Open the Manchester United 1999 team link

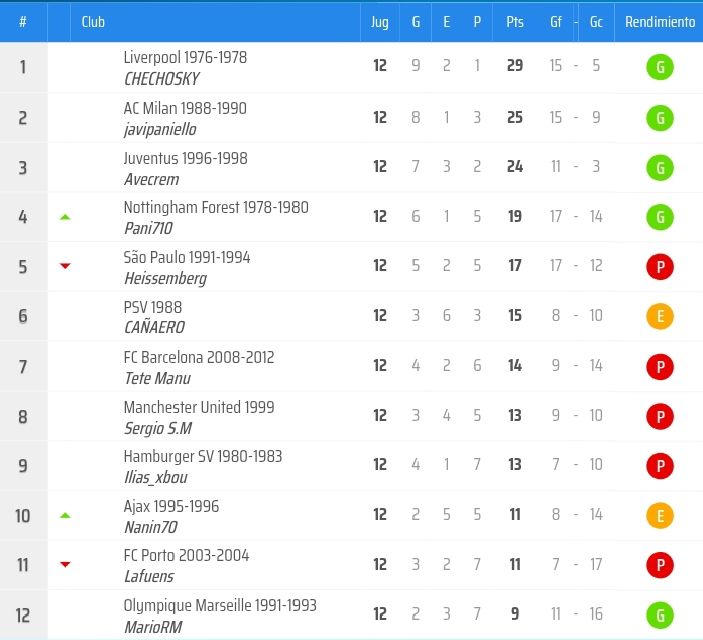198,407
